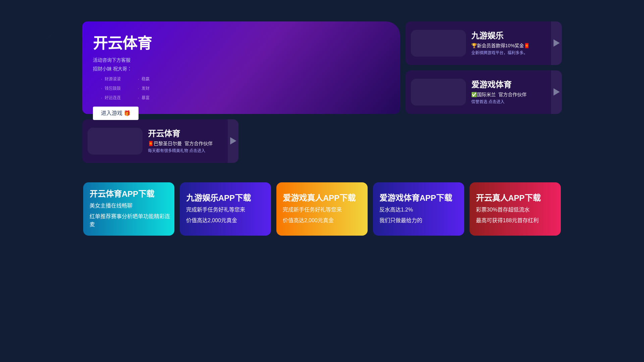Open the play arrow on 爱游戏体育 card
The width and height of the screenshot is (644, 362).
[556, 92]
